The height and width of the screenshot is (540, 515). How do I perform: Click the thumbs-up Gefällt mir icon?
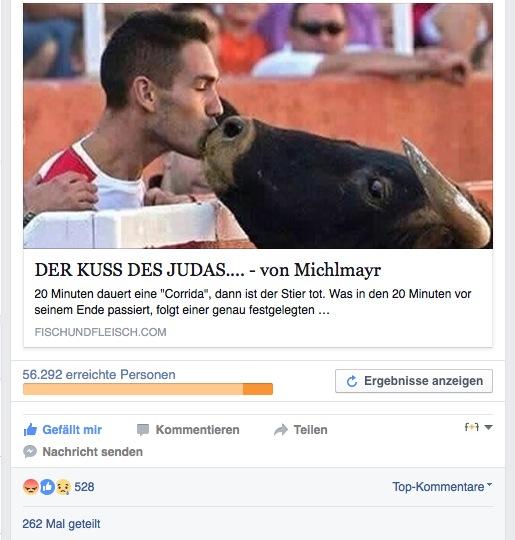pyautogui.click(x=30, y=429)
